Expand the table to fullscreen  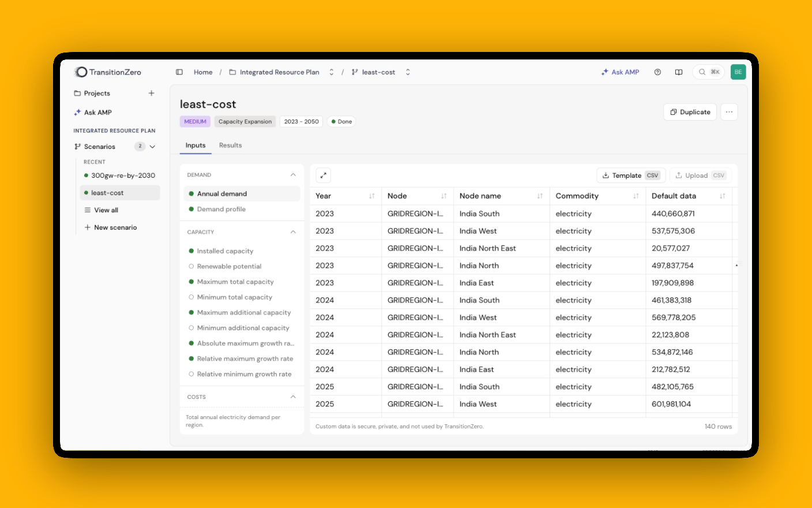coord(324,175)
